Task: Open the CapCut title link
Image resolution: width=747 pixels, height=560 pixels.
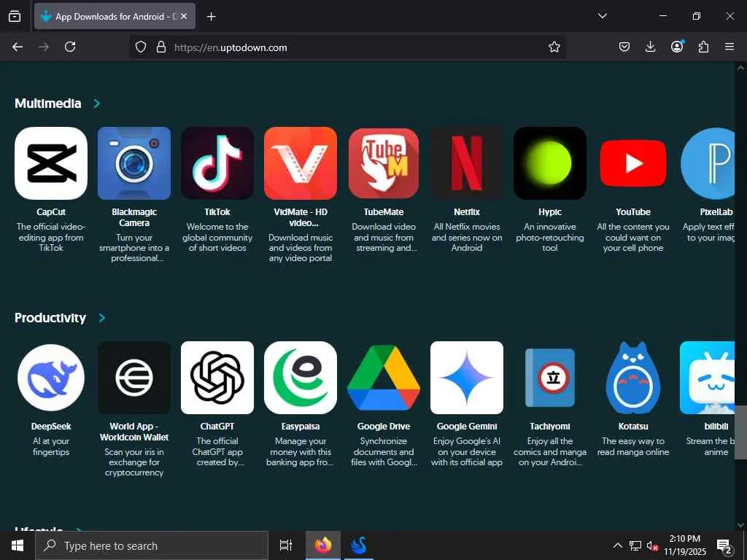Action: (x=51, y=212)
